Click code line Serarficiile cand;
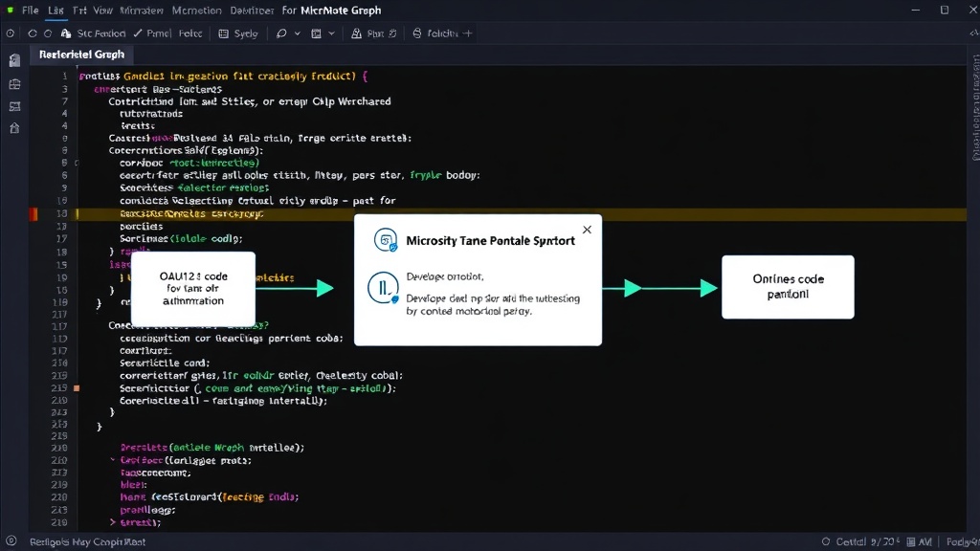This screenshot has width=980, height=551. [165, 363]
